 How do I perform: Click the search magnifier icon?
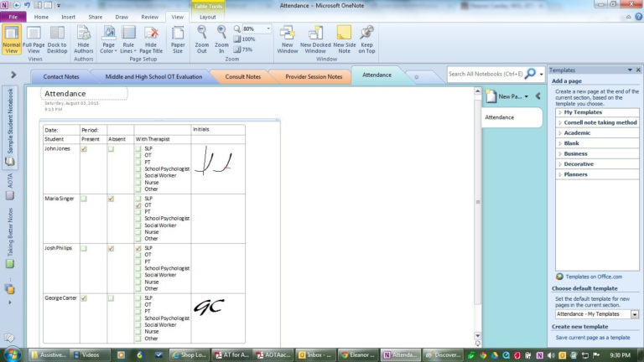[530, 74]
